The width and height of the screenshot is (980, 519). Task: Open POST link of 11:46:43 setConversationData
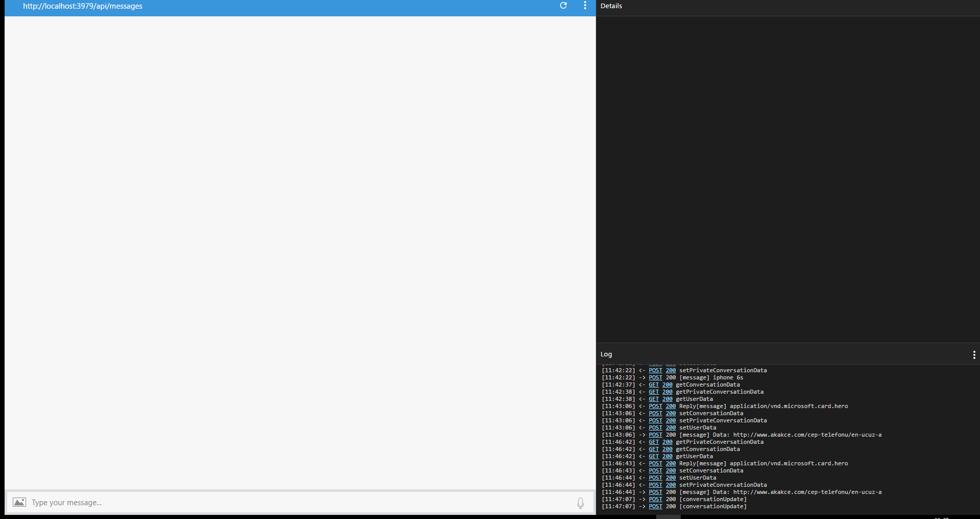[x=655, y=470]
